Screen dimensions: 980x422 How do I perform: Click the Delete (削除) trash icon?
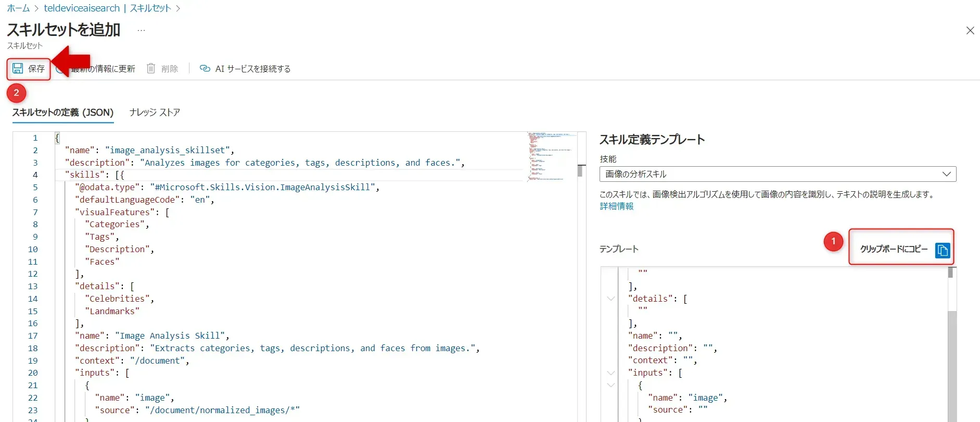(151, 69)
